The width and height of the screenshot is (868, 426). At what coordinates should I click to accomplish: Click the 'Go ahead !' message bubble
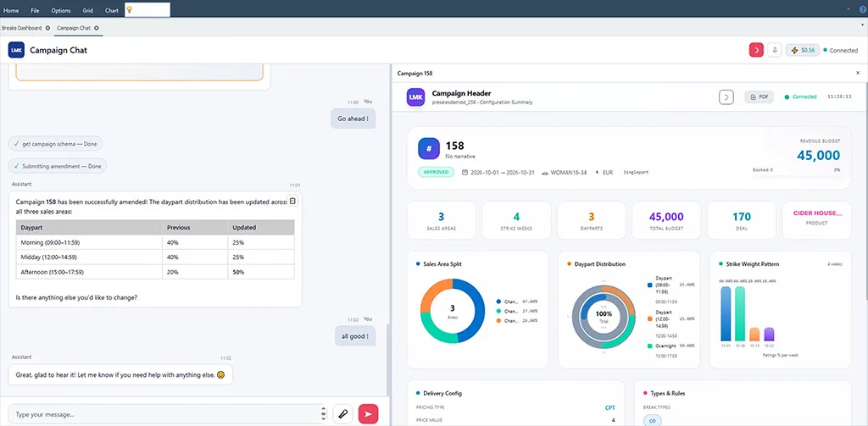(x=353, y=119)
